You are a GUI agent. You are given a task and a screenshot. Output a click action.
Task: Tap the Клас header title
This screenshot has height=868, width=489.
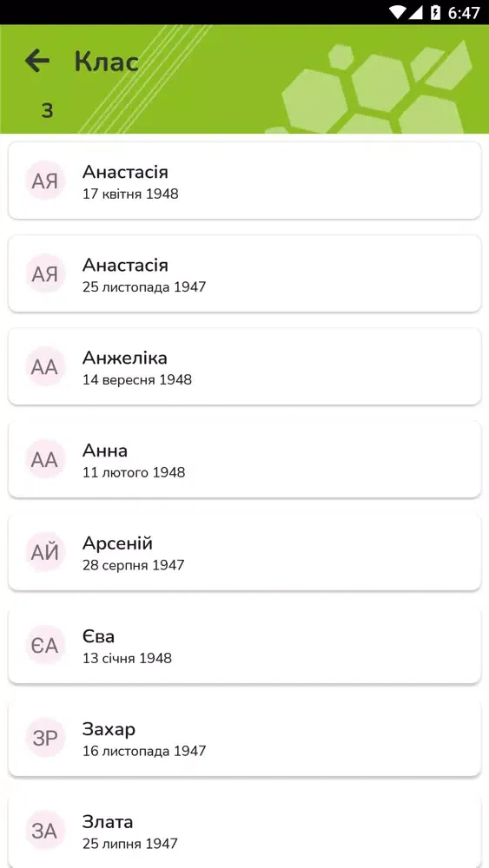(106, 61)
